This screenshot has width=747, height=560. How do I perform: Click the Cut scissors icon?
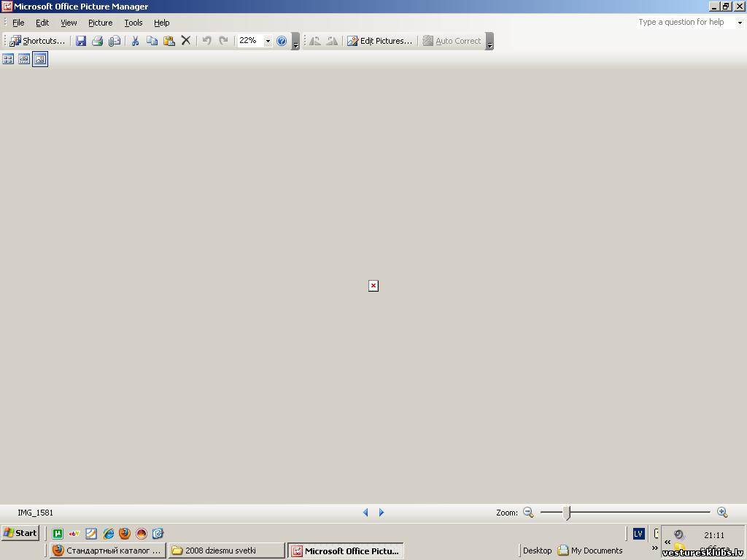(x=135, y=41)
